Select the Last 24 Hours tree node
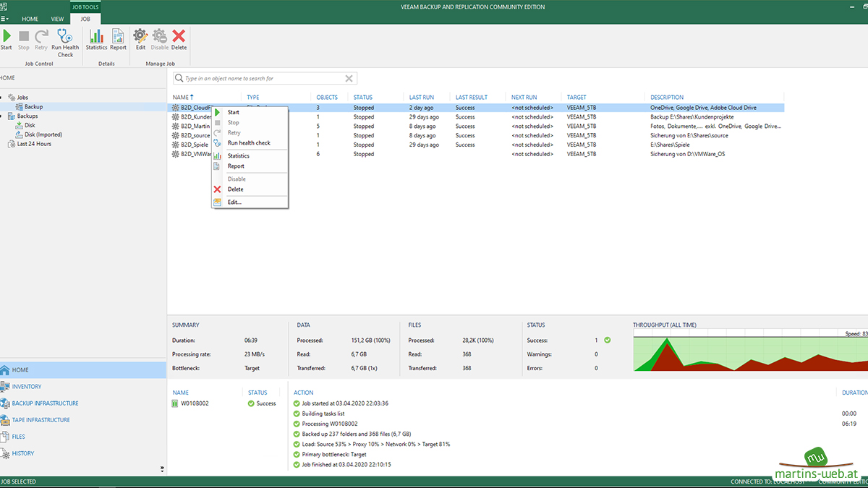This screenshot has width=868, height=488. pyautogui.click(x=34, y=144)
